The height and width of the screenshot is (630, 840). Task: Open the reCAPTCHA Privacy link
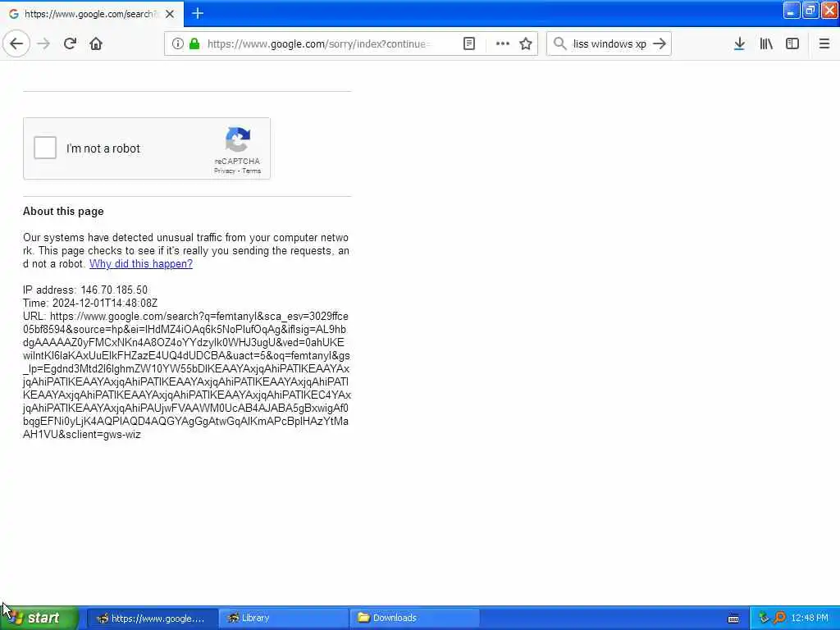click(225, 171)
